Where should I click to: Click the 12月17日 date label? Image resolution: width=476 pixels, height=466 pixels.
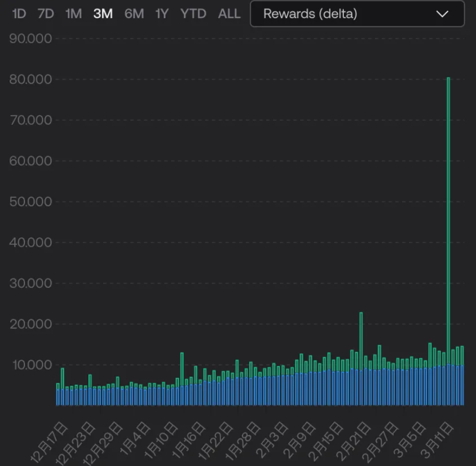tap(49, 442)
